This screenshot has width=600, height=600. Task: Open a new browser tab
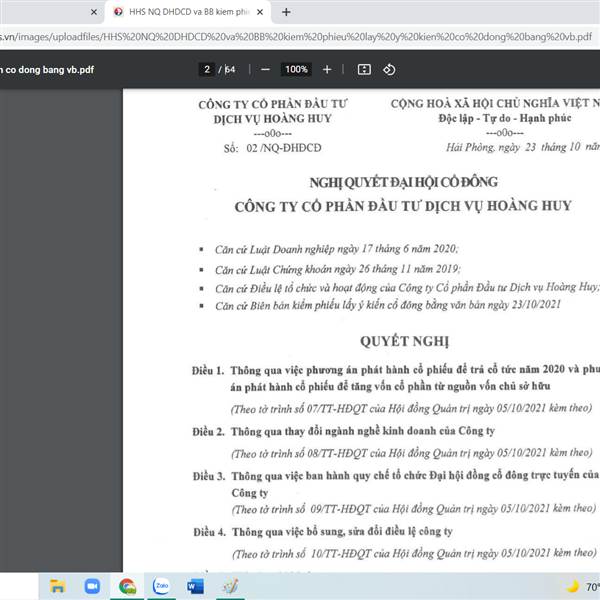(x=286, y=12)
